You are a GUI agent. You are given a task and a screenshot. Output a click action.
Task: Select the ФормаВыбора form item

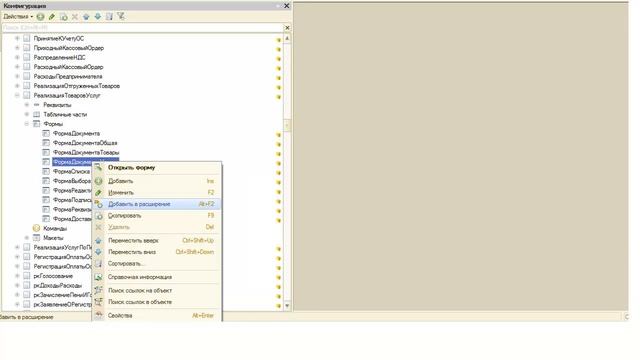click(x=72, y=181)
